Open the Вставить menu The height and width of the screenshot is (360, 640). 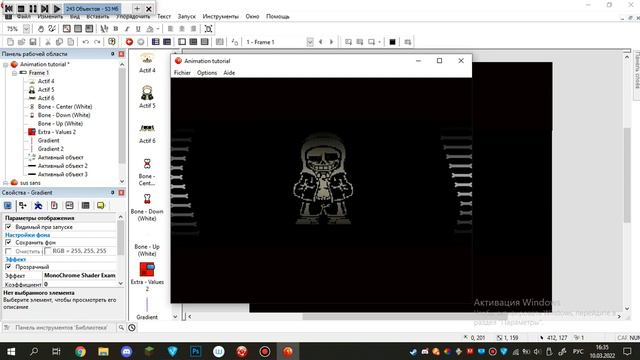(98, 16)
